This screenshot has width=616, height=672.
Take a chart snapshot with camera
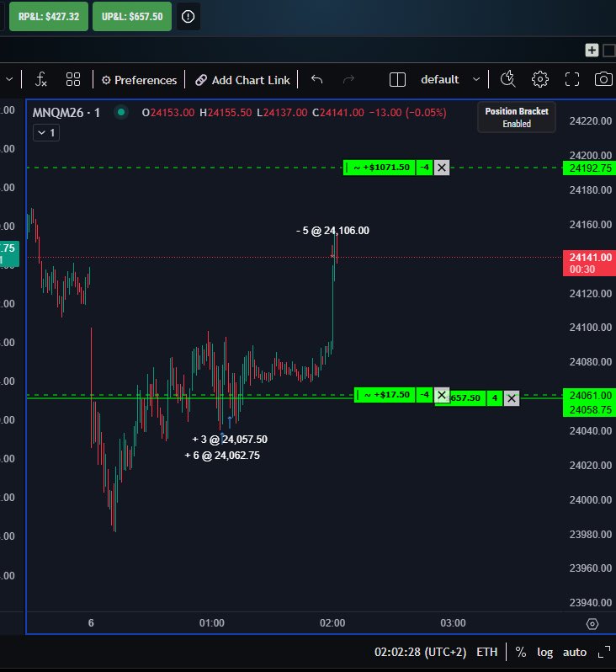[x=603, y=80]
